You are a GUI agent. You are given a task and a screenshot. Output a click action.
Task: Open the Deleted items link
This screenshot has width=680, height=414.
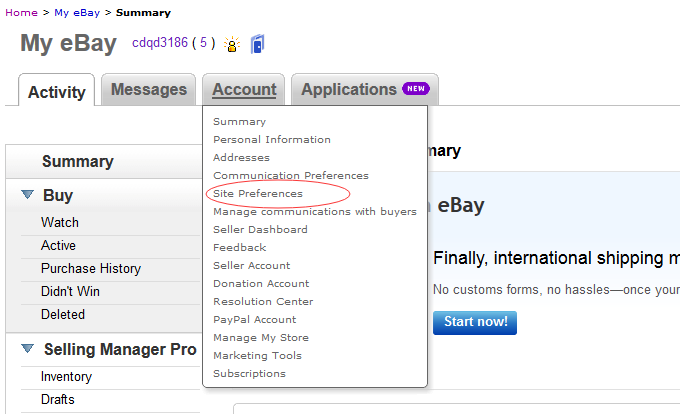tap(63, 314)
